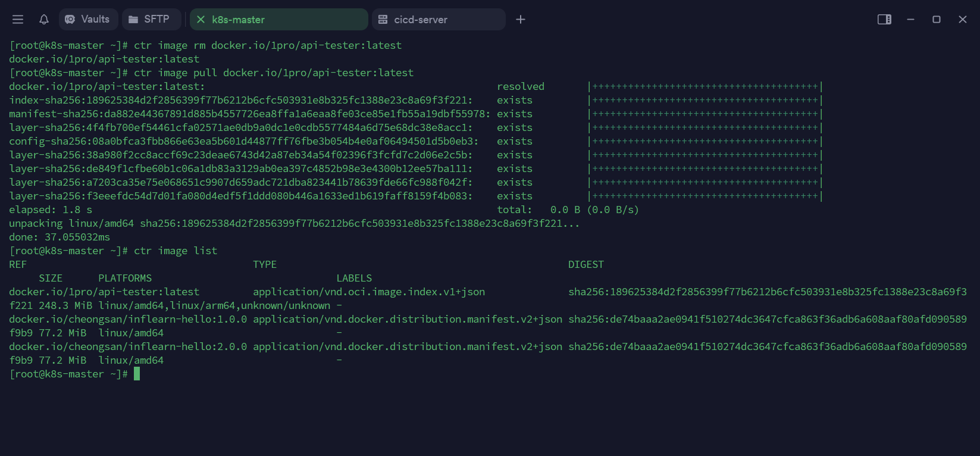Click the notifications bell icon
Viewport: 980px width, 456px height.
click(x=44, y=20)
